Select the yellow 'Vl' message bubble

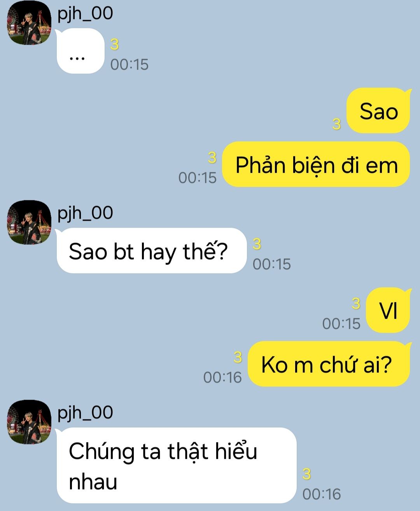point(388,310)
